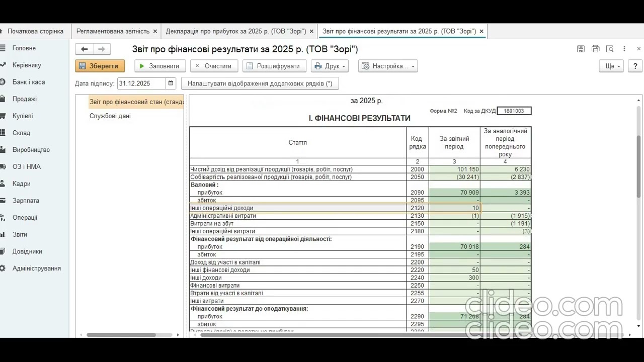Open the Купівлі section
Screen dimensions: 644x362
click(x=23, y=116)
